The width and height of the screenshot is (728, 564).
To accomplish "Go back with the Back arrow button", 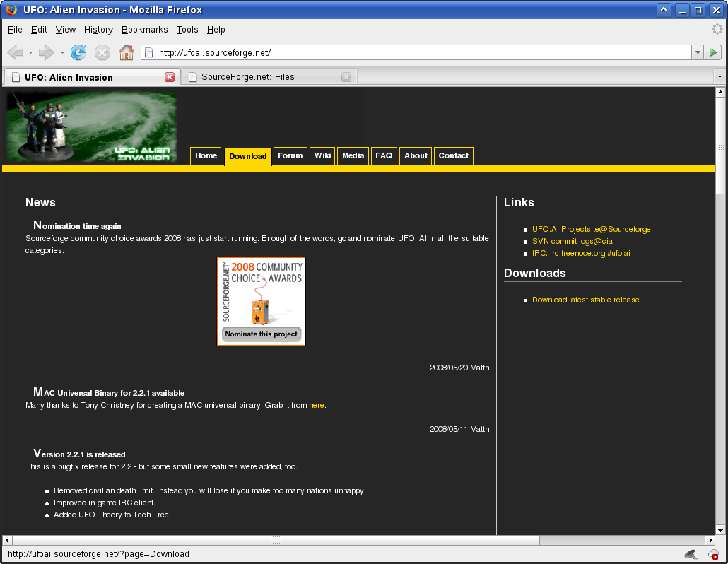I will tap(16, 52).
